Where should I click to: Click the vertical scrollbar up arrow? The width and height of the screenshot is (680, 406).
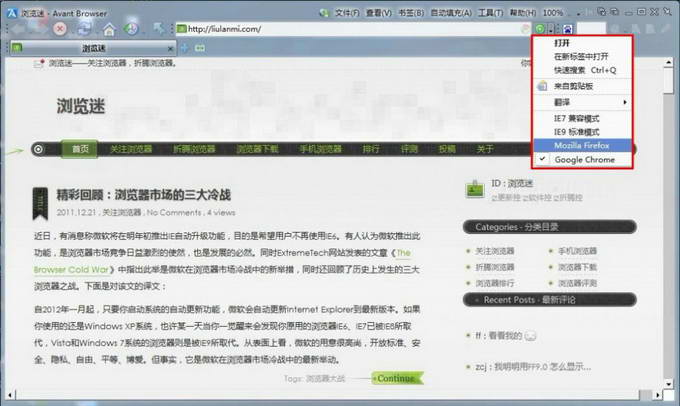click(x=668, y=63)
